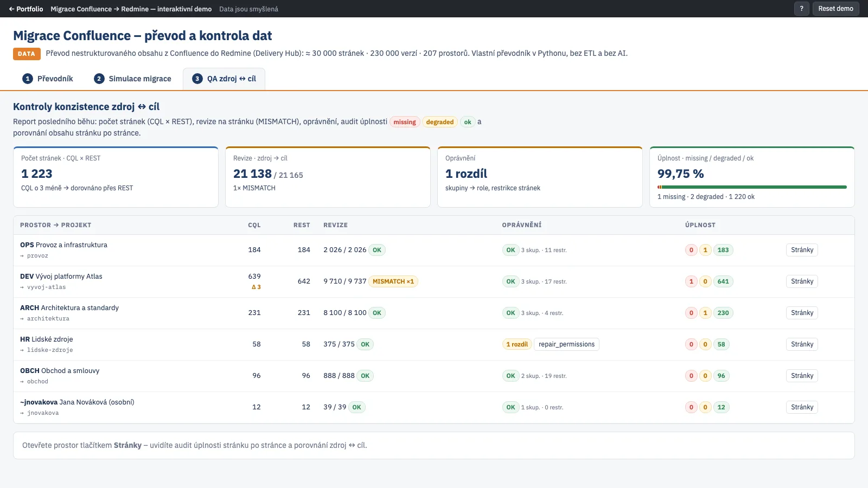Viewport: 868px width, 488px height.
Task: Open Stránky for OPS Provoz a infrastruktura
Action: coord(802,250)
